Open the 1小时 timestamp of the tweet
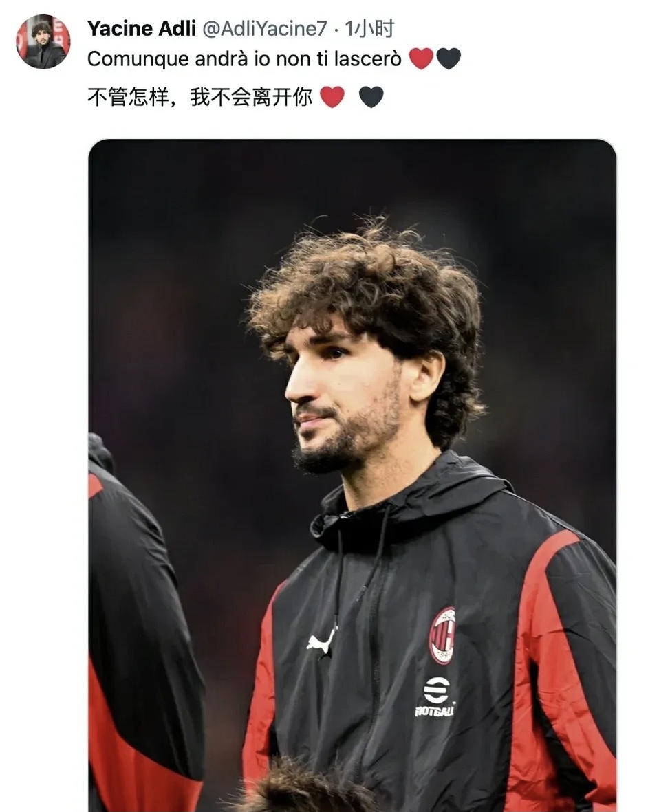The width and height of the screenshot is (659, 812). 369,28
